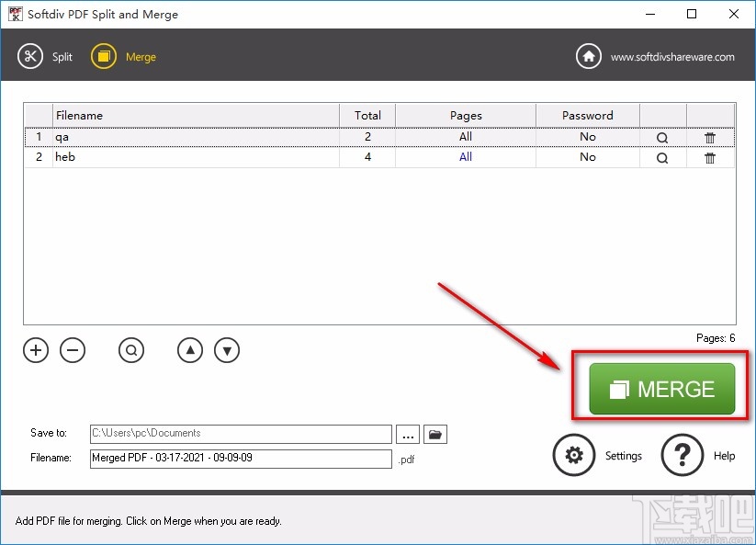Click the Split tab label
Viewport: 756px width, 545px height.
[x=62, y=57]
